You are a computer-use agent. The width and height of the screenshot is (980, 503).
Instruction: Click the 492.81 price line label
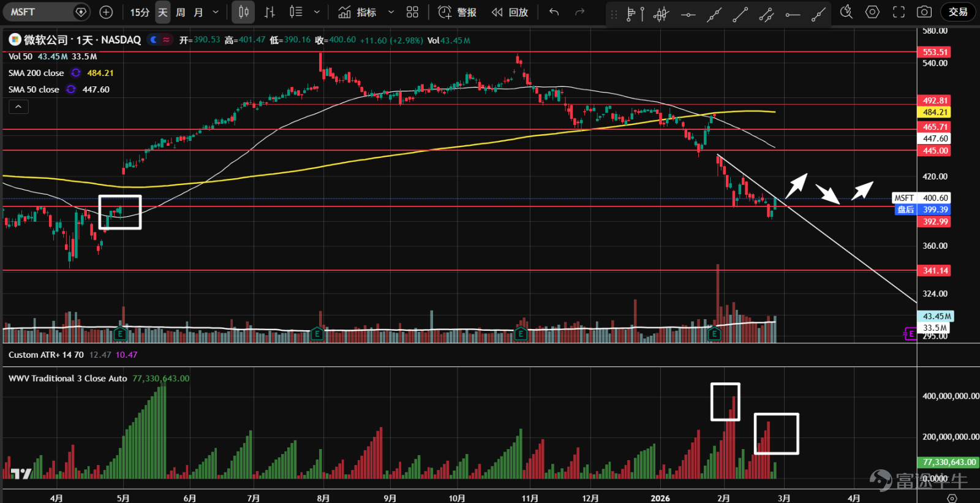pos(935,100)
